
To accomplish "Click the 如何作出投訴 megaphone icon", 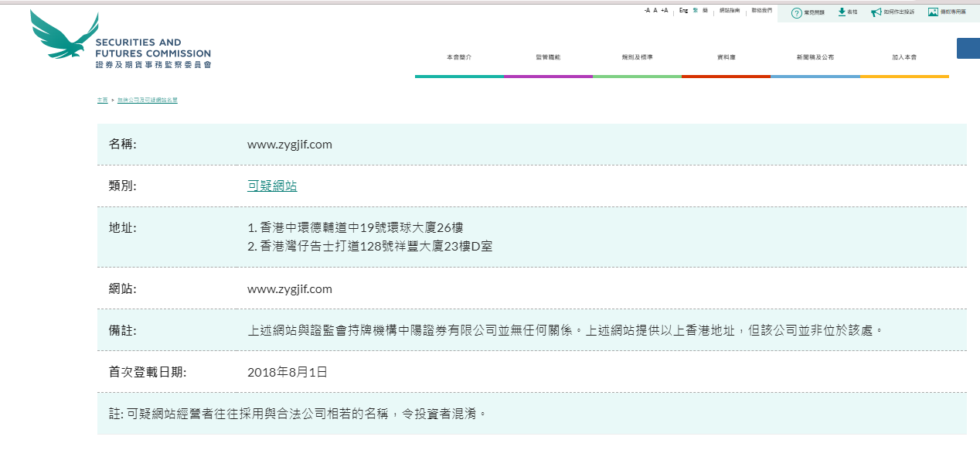I will (x=876, y=12).
